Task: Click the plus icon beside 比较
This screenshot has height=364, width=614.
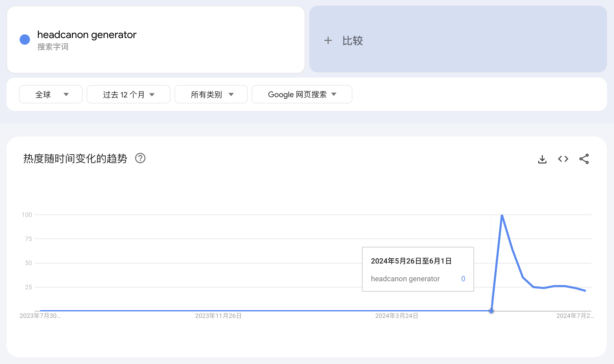Action: pos(328,41)
